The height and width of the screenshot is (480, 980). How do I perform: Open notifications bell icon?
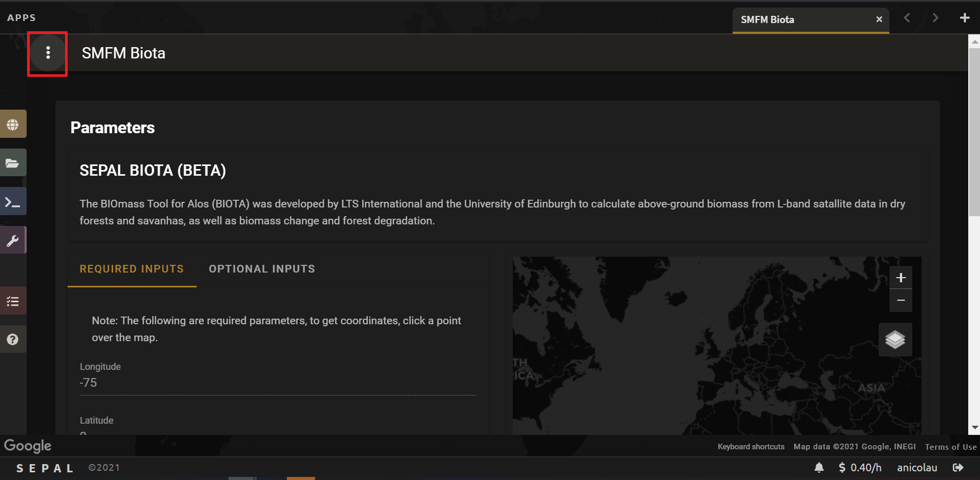[819, 467]
